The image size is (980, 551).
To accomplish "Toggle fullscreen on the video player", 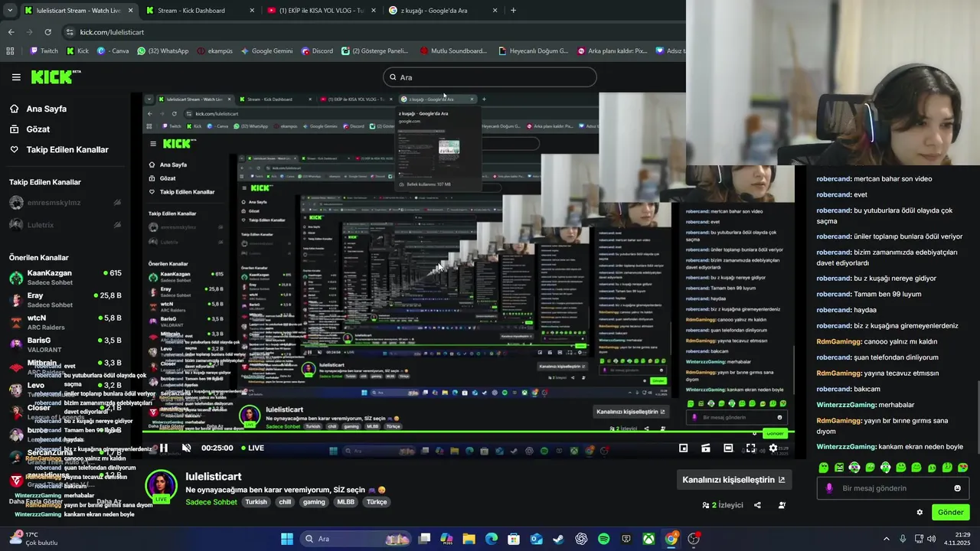I will (750, 448).
